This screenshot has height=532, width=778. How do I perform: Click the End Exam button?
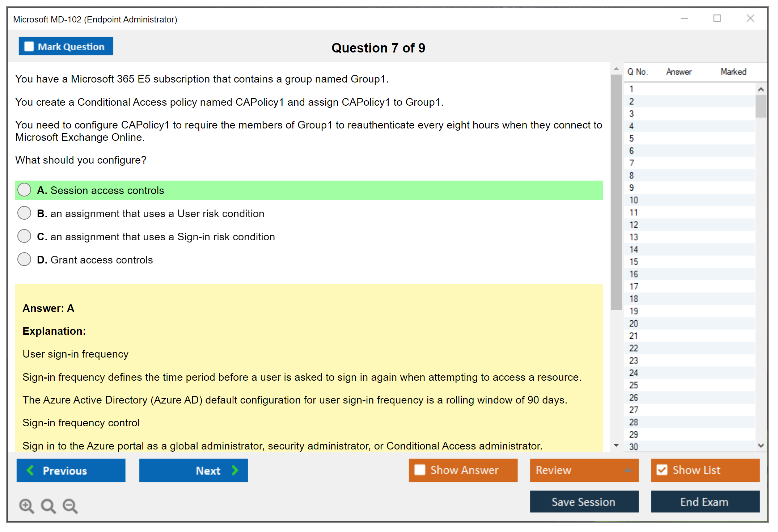coord(705,502)
